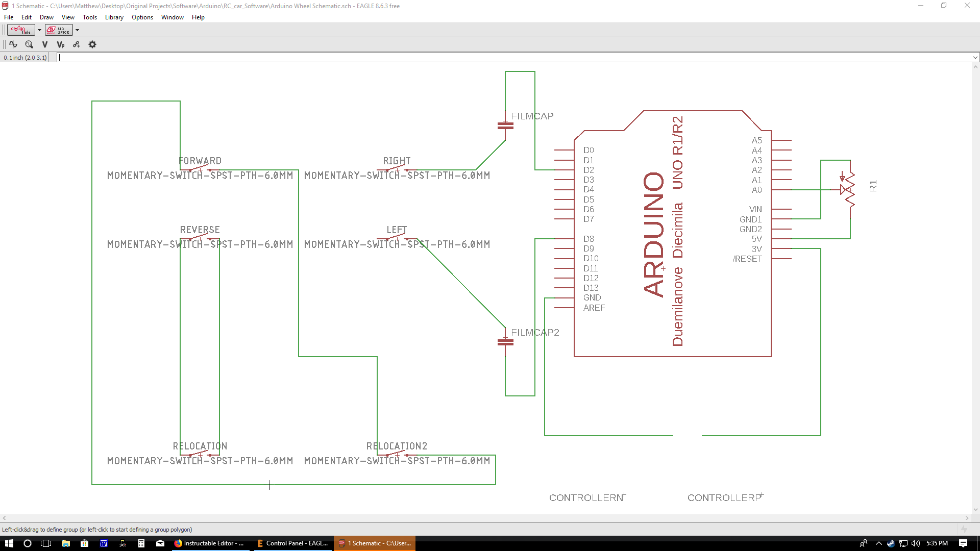Click the horizontal scrollbar right arrow
Viewport: 980px width, 551px height.
pyautogui.click(x=967, y=518)
